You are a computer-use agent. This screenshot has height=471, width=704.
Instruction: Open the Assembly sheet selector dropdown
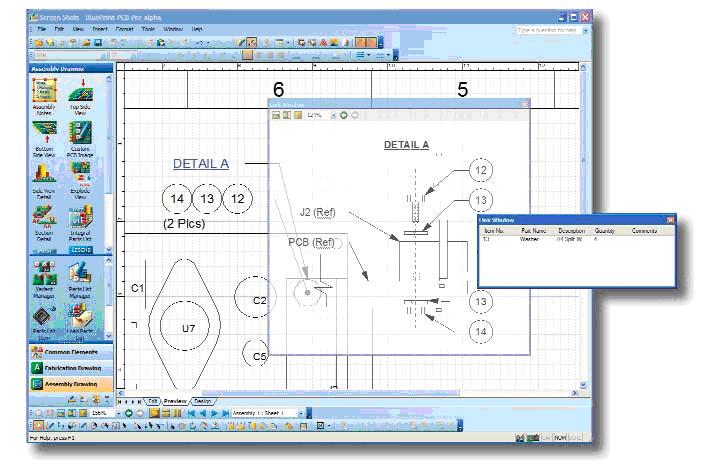click(x=298, y=412)
